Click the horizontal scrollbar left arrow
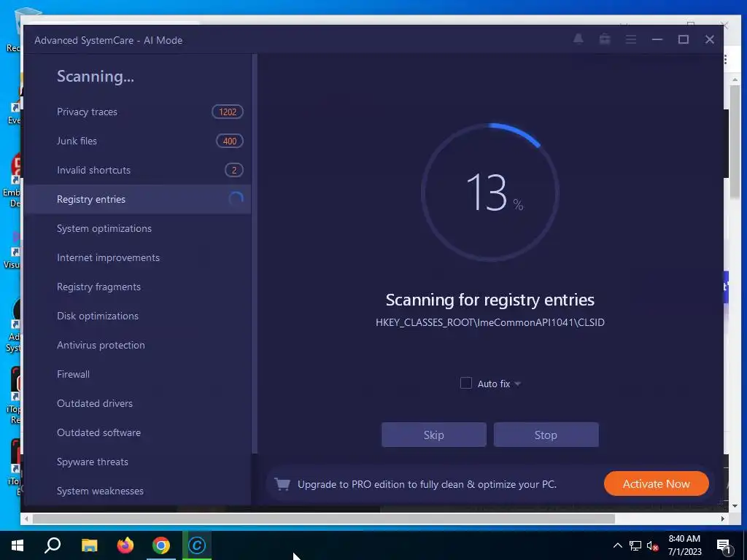747x560 pixels. (27, 518)
